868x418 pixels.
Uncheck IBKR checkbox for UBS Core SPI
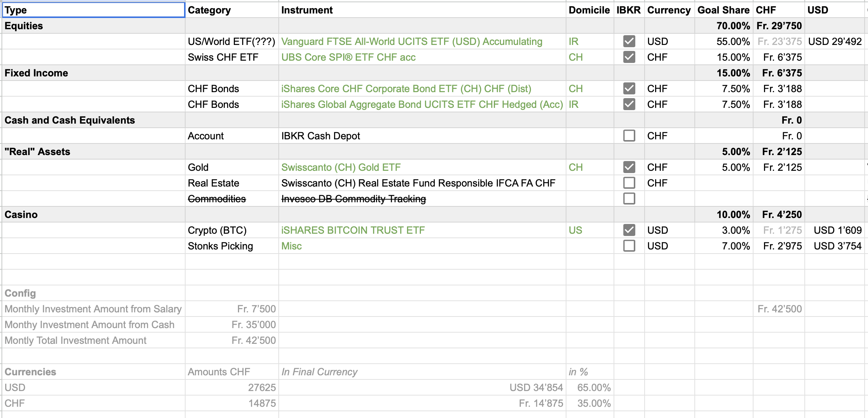pos(629,57)
